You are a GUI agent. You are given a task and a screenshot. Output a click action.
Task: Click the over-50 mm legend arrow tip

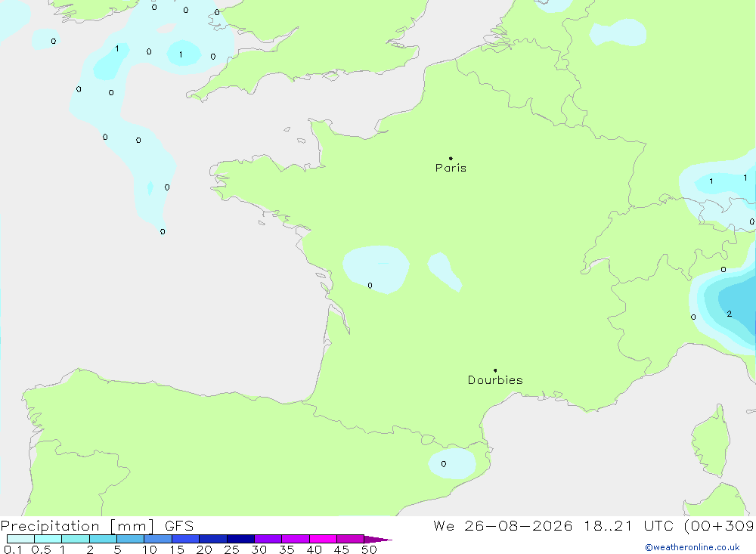(379, 540)
